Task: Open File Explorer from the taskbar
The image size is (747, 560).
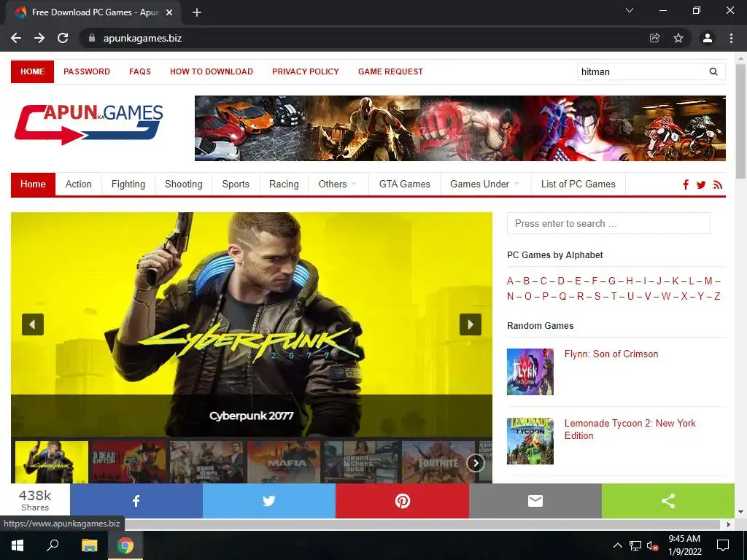Action: (x=89, y=545)
